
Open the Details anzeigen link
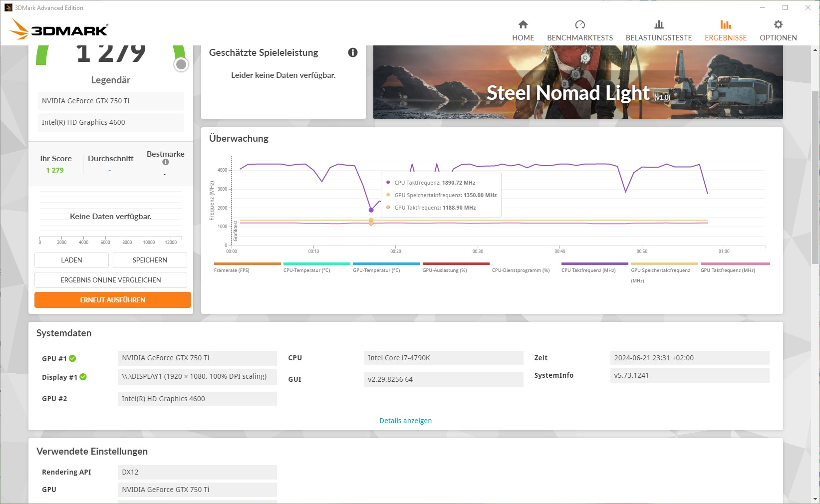coord(406,421)
